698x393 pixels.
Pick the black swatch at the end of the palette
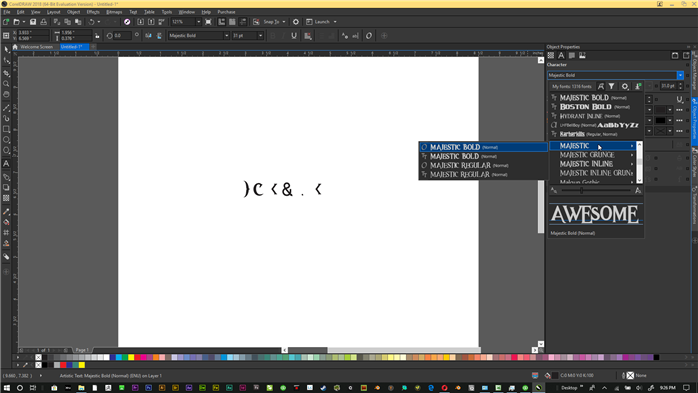pos(656,357)
